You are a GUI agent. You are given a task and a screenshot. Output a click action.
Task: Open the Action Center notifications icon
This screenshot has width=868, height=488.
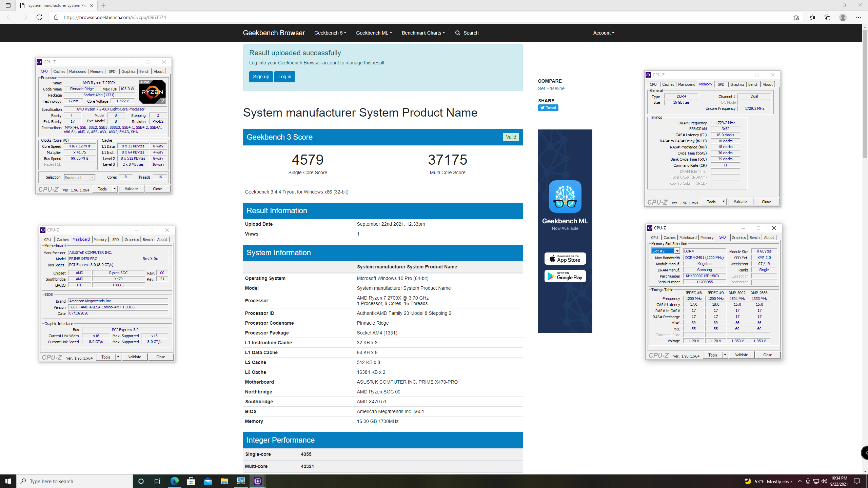[x=857, y=481]
